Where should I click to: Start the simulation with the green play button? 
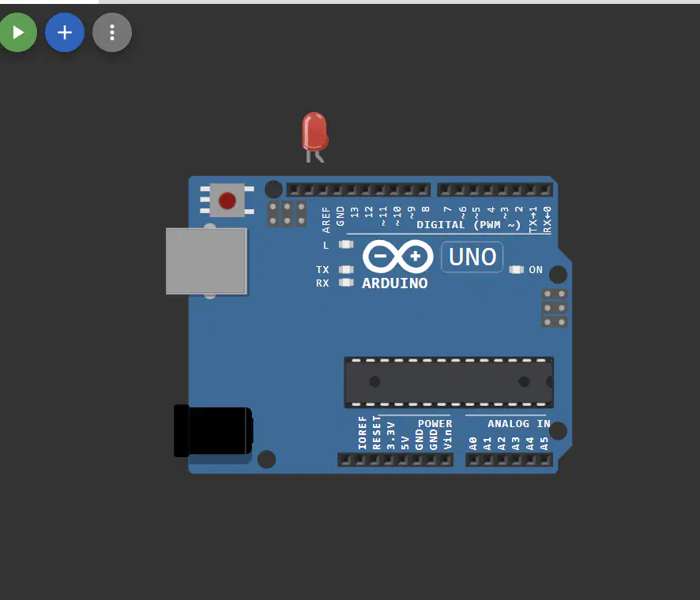tap(17, 32)
